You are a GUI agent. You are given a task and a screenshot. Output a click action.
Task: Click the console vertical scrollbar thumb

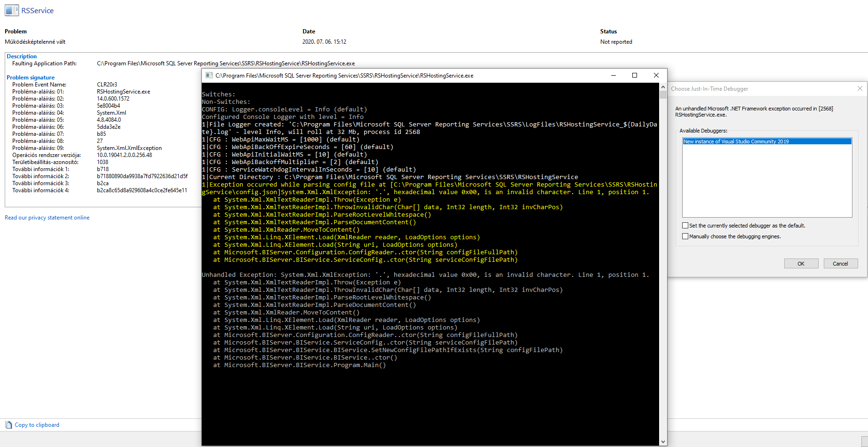pyautogui.click(x=663, y=95)
